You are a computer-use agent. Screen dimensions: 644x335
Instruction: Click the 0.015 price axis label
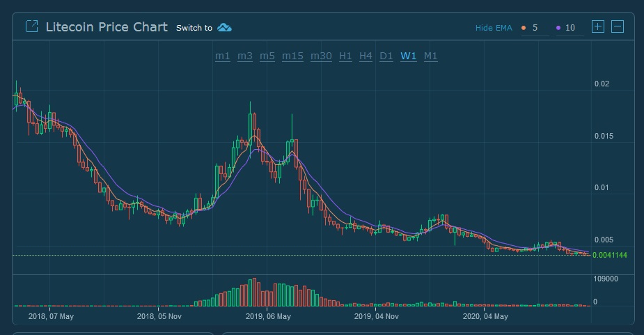(x=604, y=136)
